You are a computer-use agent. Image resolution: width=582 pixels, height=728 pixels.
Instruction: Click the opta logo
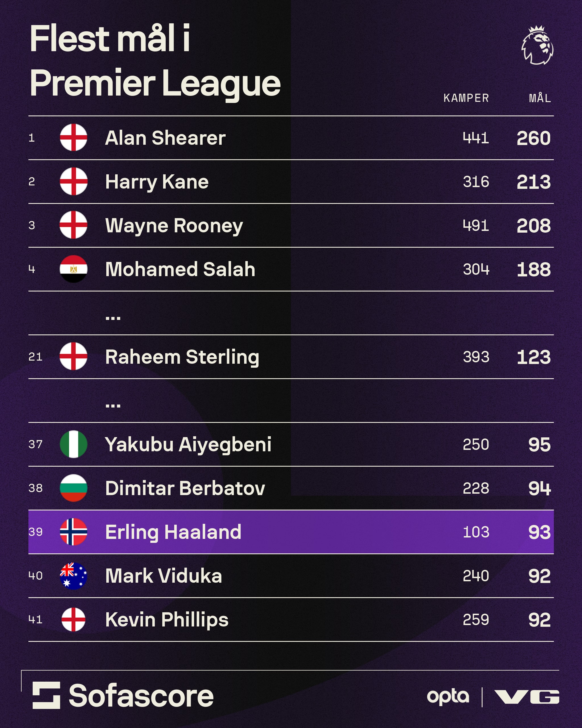tap(448, 697)
